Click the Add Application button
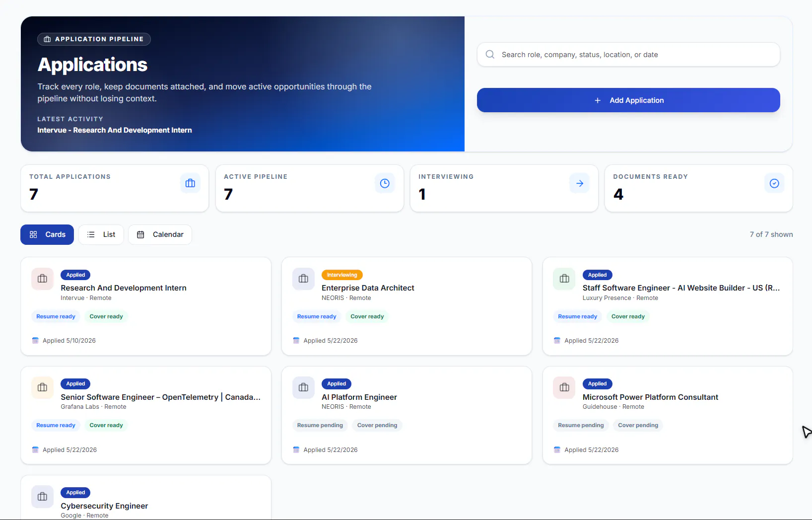812x520 pixels. pos(628,100)
